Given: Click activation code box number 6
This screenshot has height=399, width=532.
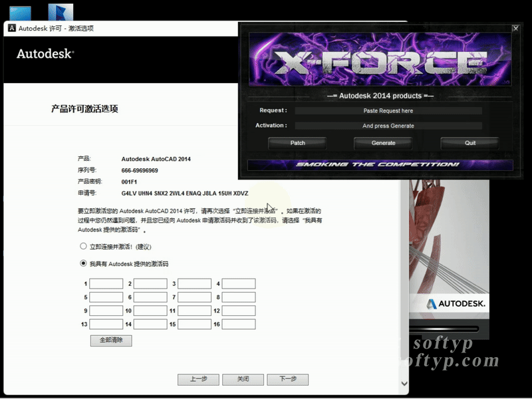Looking at the screenshot, I should tap(150, 297).
